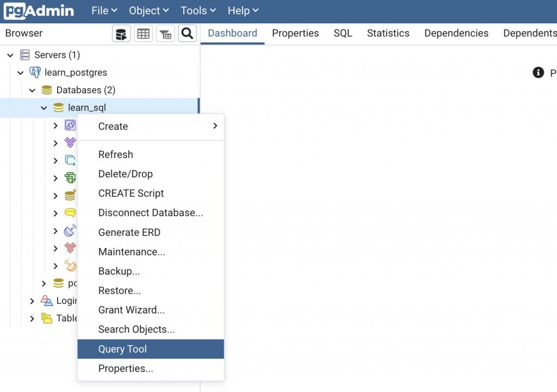Click the Login/Group Roles icon
The width and height of the screenshot is (557, 392).
click(x=47, y=301)
